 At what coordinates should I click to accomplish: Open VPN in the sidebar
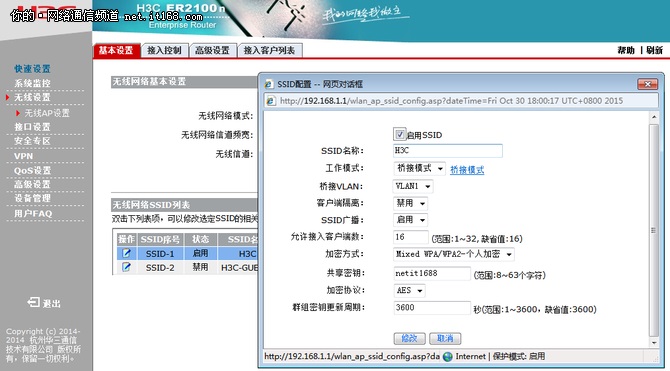pyautogui.click(x=24, y=156)
